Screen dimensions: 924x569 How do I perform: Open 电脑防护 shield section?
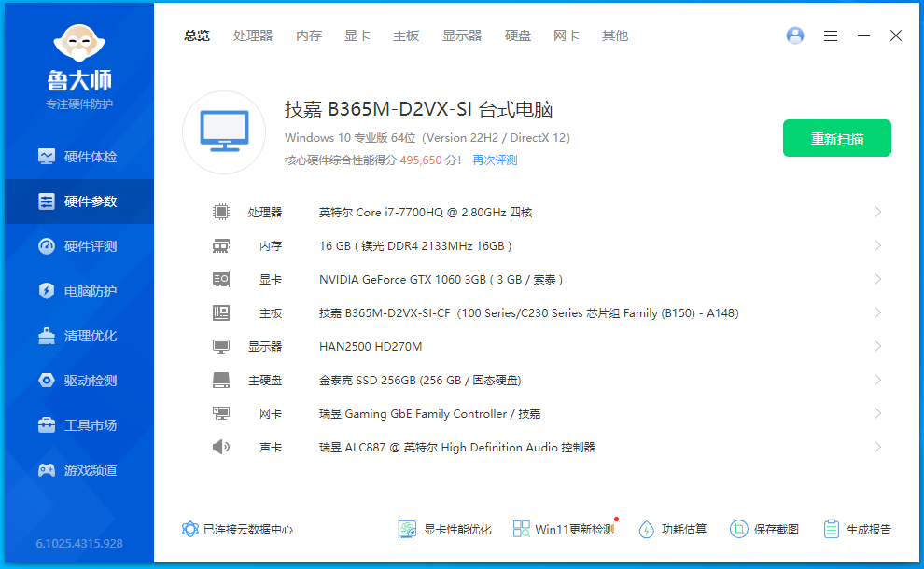78,291
